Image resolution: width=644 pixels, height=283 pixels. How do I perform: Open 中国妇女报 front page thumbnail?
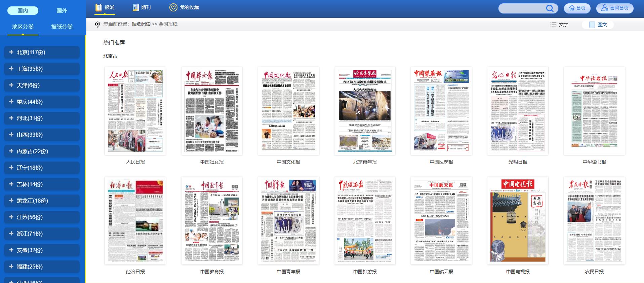click(212, 111)
